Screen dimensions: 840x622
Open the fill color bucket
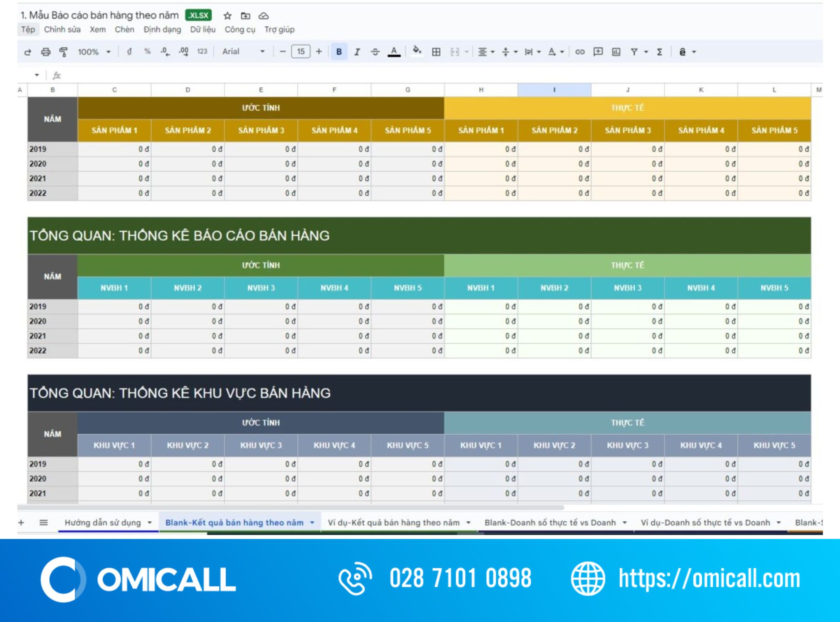(417, 51)
